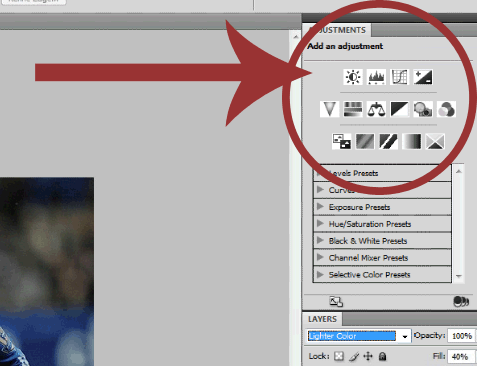Add an Exposure adjustment layer
Image resolution: width=477 pixels, height=366 pixels.
tap(423, 77)
